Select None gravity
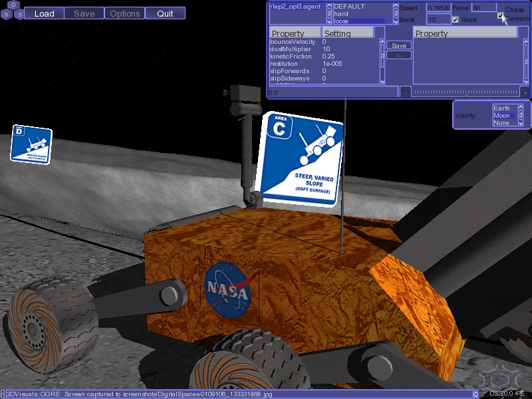This screenshot has height=399, width=532. click(x=505, y=123)
